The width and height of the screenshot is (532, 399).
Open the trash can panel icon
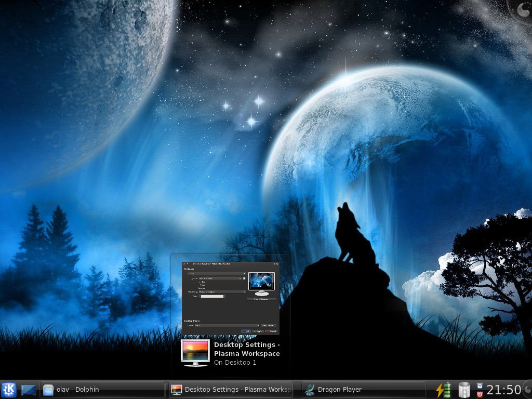(x=464, y=390)
